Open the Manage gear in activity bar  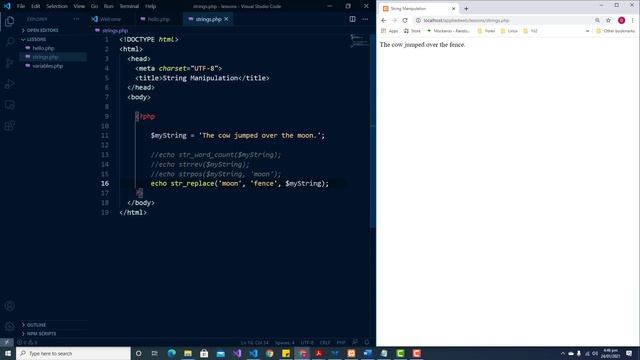click(x=9, y=327)
